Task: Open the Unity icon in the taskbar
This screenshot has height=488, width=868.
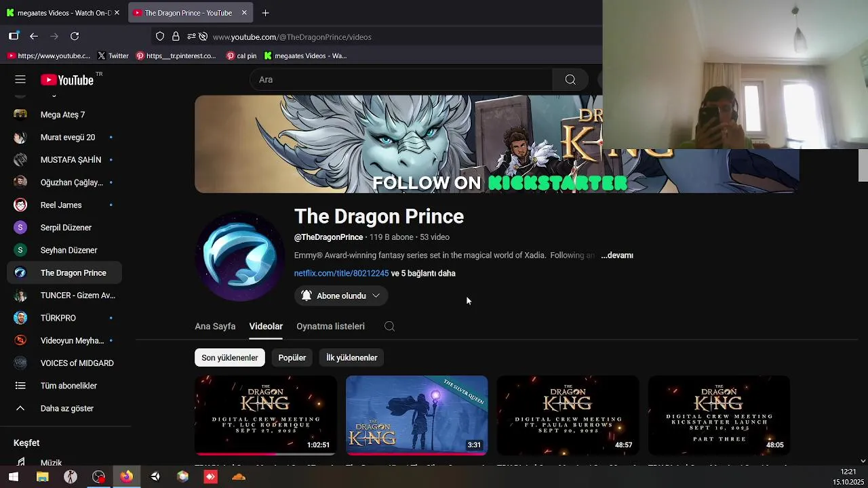Action: [155, 476]
